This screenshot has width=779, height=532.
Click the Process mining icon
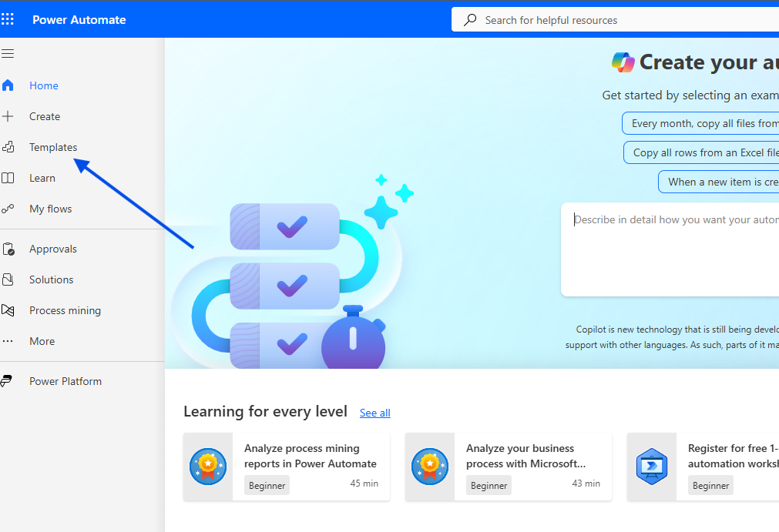[x=8, y=310]
